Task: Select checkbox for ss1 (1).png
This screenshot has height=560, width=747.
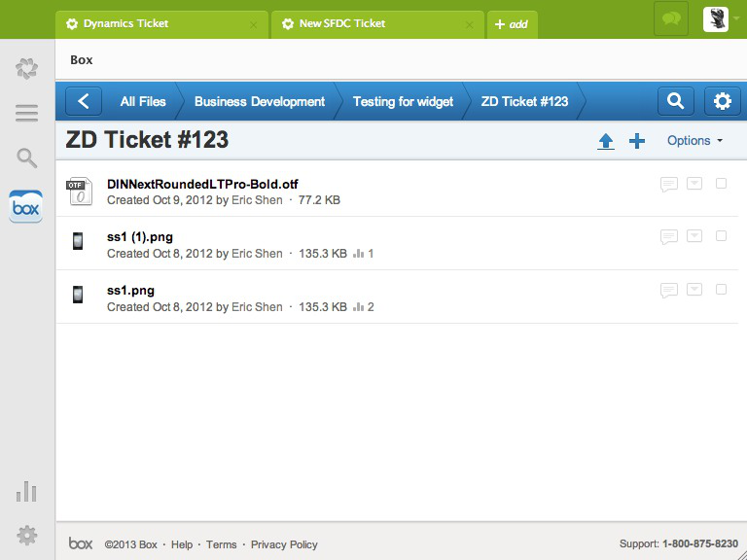Action: [722, 236]
